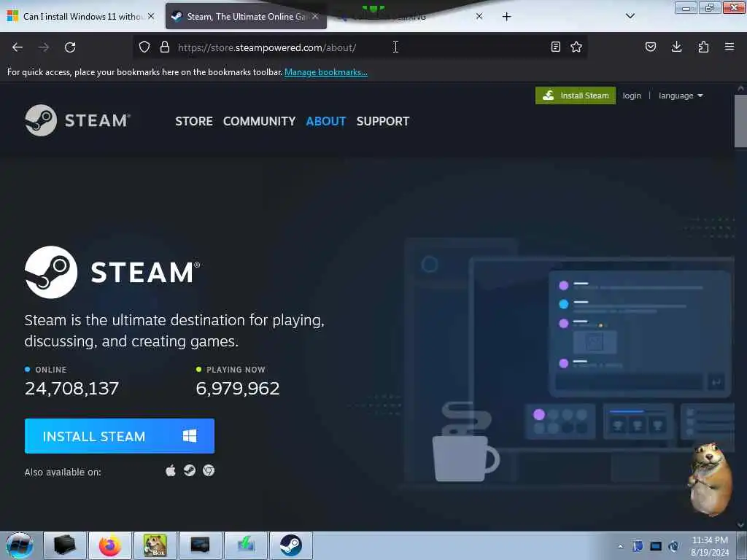This screenshot has width=747, height=560.
Task: Open the extensions puzzle icon
Action: click(703, 47)
